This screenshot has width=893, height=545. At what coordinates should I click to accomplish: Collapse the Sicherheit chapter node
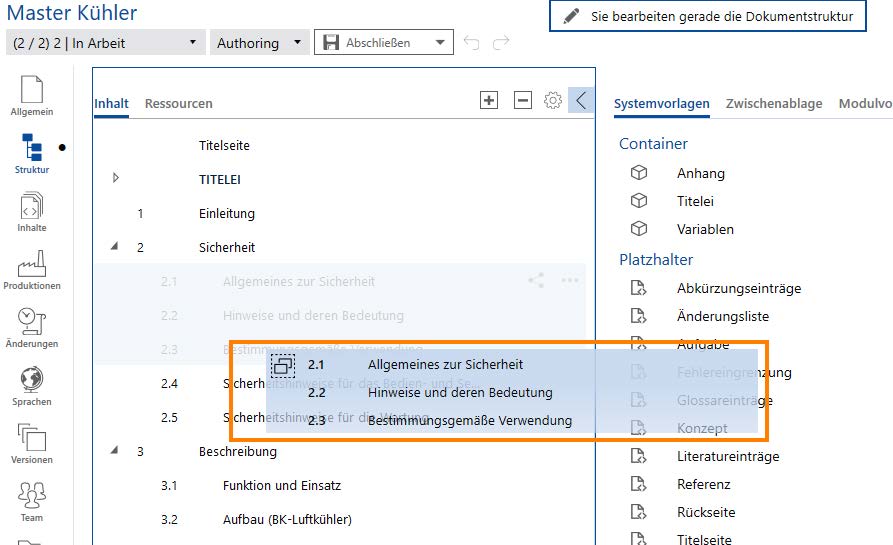point(115,246)
